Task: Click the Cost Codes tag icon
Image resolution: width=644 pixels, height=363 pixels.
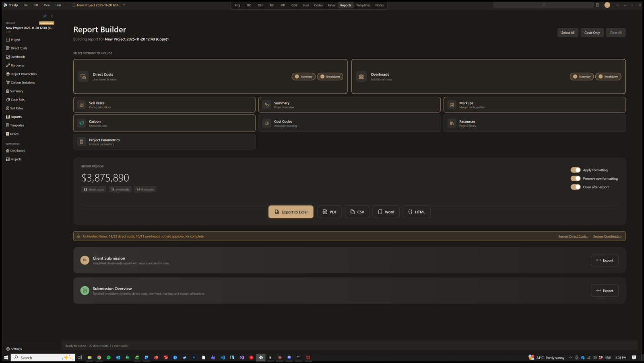Action: click(x=267, y=123)
